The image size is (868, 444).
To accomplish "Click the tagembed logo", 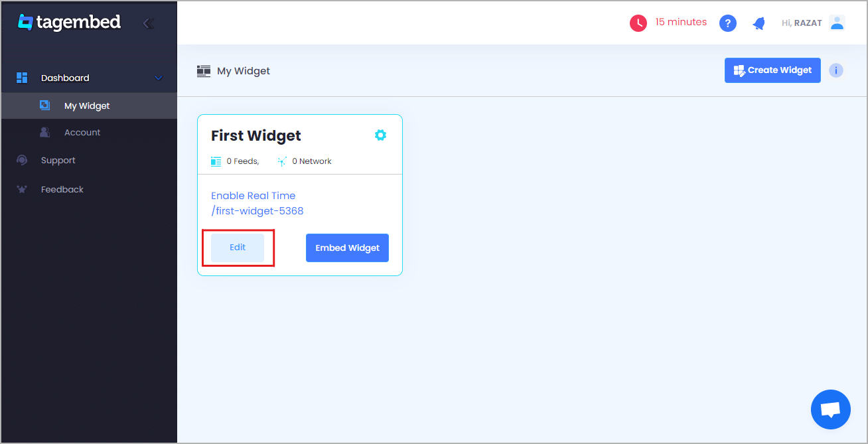I will point(69,22).
